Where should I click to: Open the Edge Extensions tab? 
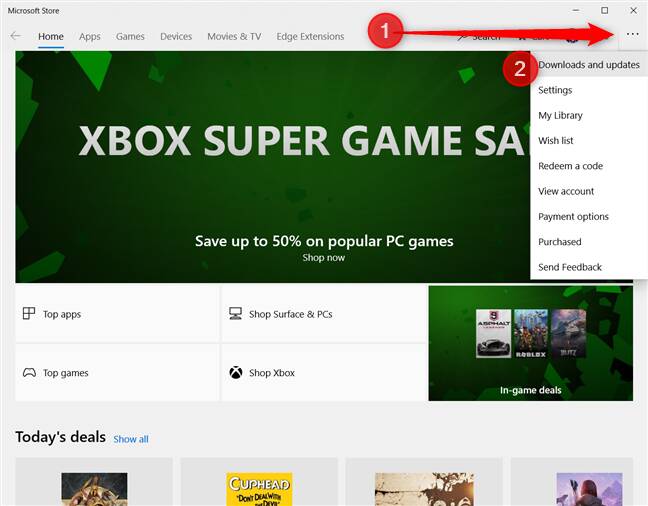[309, 37]
